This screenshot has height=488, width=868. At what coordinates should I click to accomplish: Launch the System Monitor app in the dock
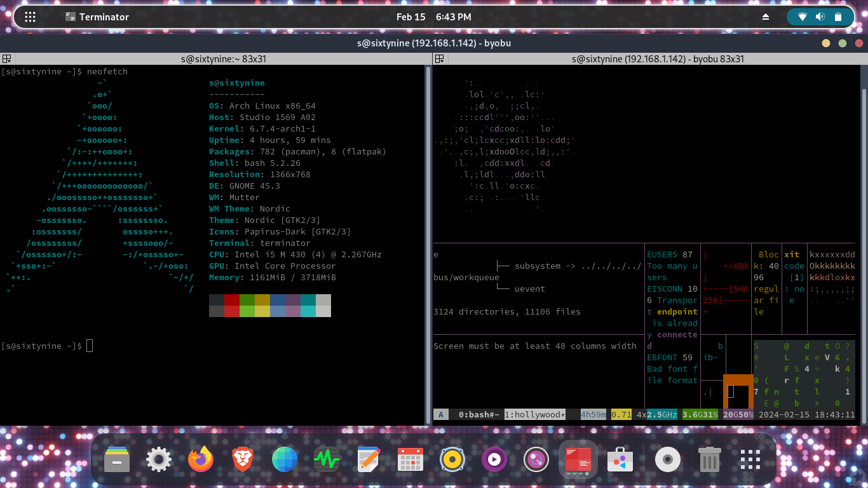(326, 459)
